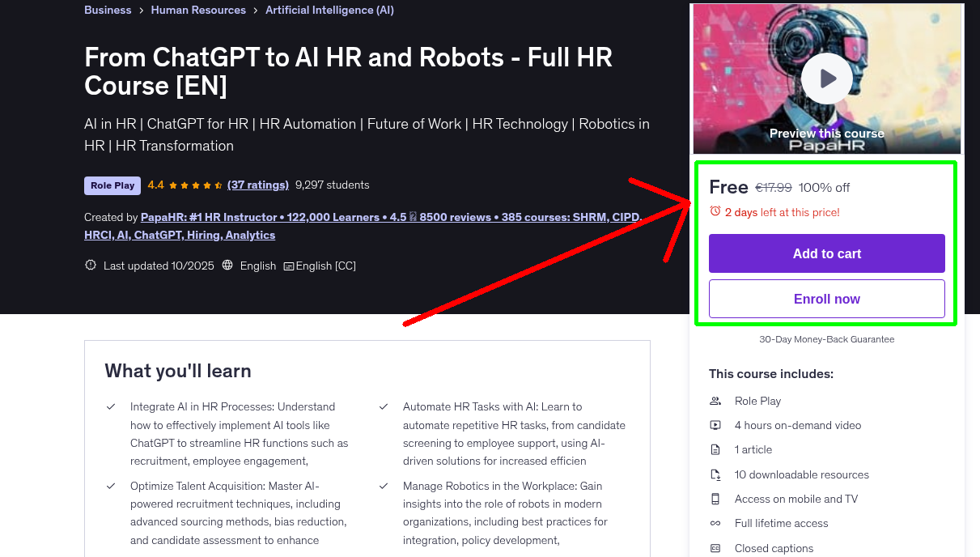
Task: Click the infinity lifetime access icon
Action: pos(715,524)
